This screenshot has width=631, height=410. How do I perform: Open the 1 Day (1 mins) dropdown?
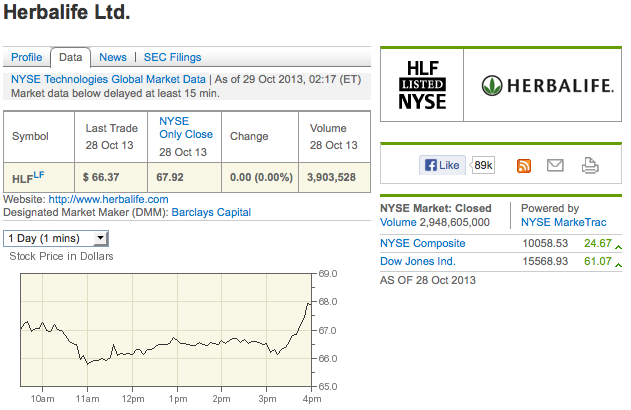pos(56,239)
